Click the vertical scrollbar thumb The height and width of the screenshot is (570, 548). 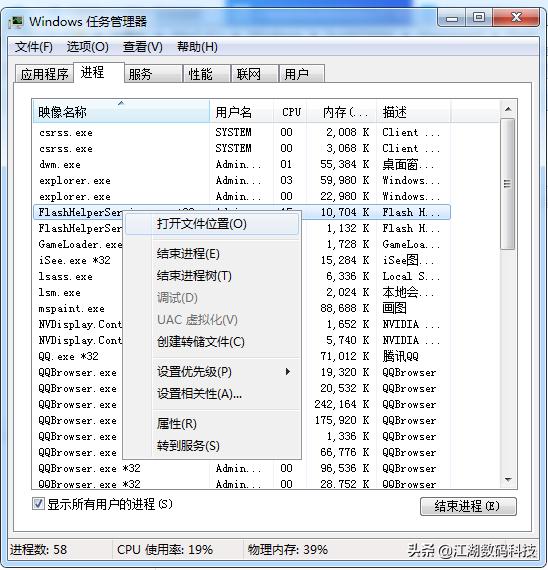click(x=508, y=184)
